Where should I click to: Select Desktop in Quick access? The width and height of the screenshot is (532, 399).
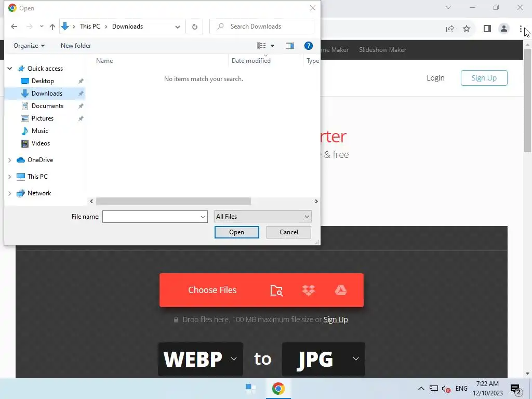pyautogui.click(x=43, y=81)
